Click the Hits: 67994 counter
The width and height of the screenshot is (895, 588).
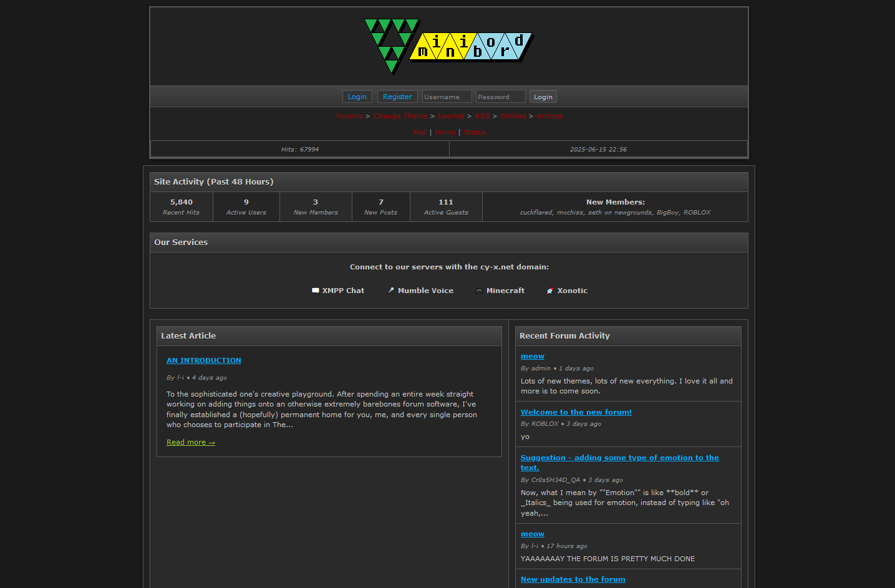[x=300, y=149]
